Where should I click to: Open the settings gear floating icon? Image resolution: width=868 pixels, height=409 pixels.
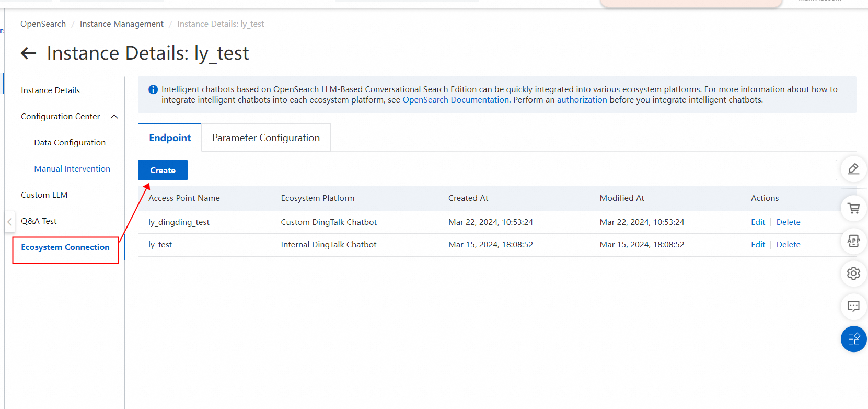[x=853, y=273]
